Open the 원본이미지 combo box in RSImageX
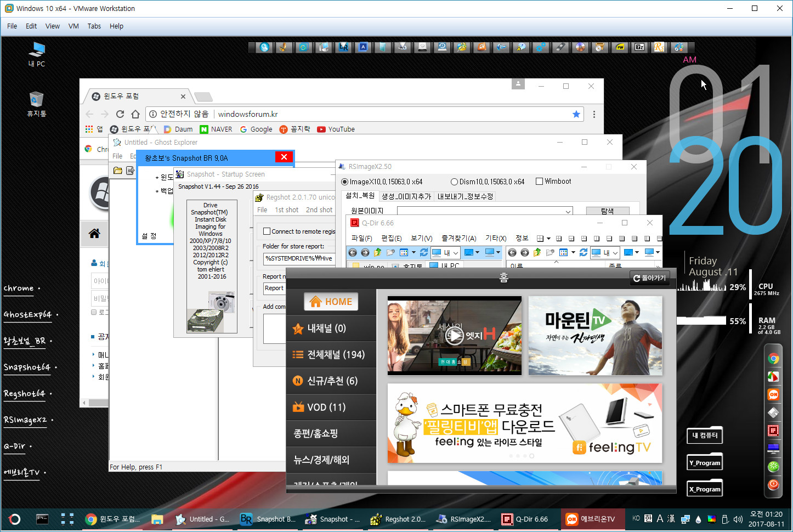Viewport: 793px width, 532px height. click(x=485, y=211)
